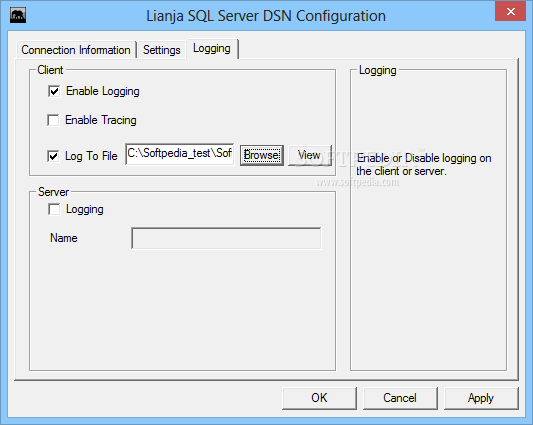The image size is (533, 425).
Task: Enable Server Logging checkbox
Action: (54, 209)
